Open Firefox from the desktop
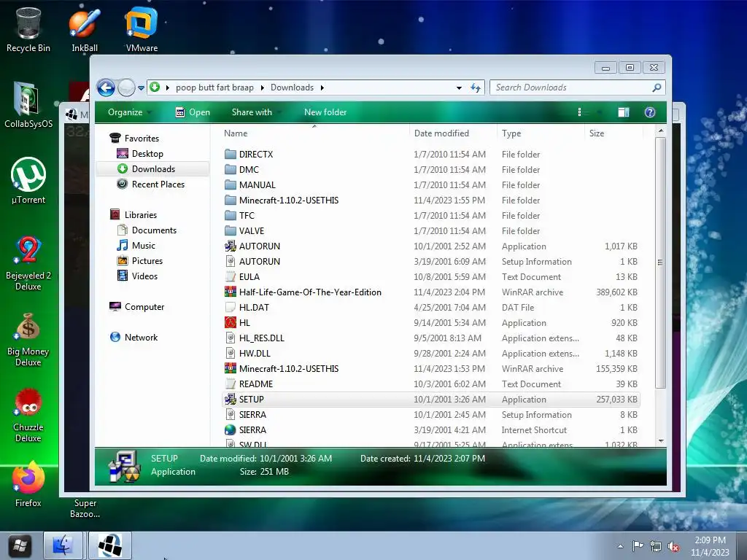The image size is (747, 560). click(28, 483)
